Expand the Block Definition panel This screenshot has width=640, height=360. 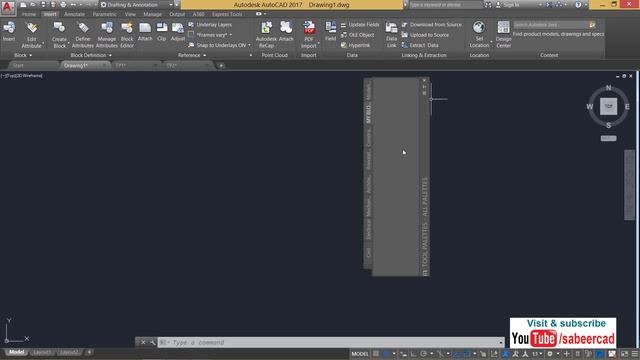point(91,55)
